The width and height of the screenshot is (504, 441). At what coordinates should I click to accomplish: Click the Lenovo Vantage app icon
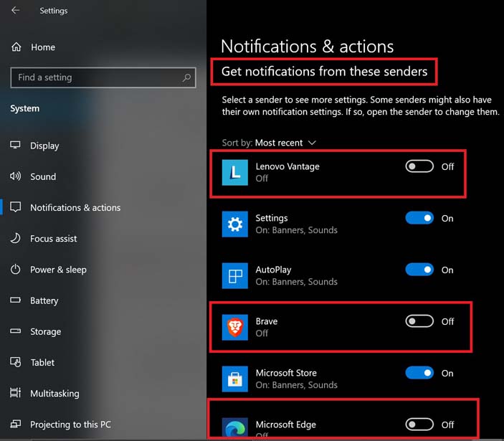coord(235,173)
